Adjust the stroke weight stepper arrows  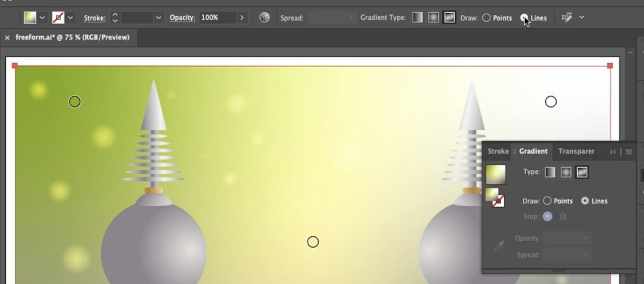tap(115, 17)
